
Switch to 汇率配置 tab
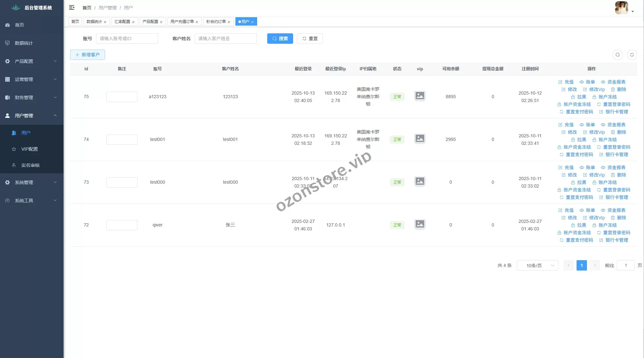122,22
